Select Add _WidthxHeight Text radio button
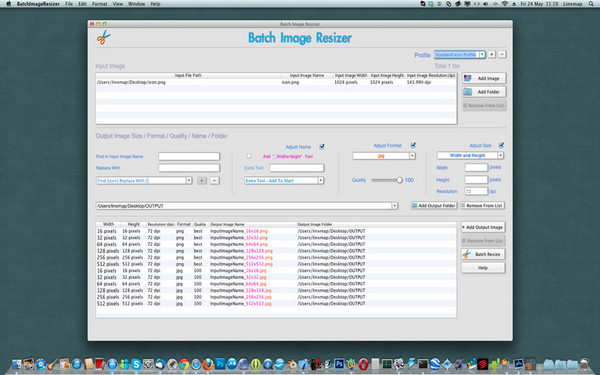The width and height of the screenshot is (600, 375). pyautogui.click(x=249, y=156)
